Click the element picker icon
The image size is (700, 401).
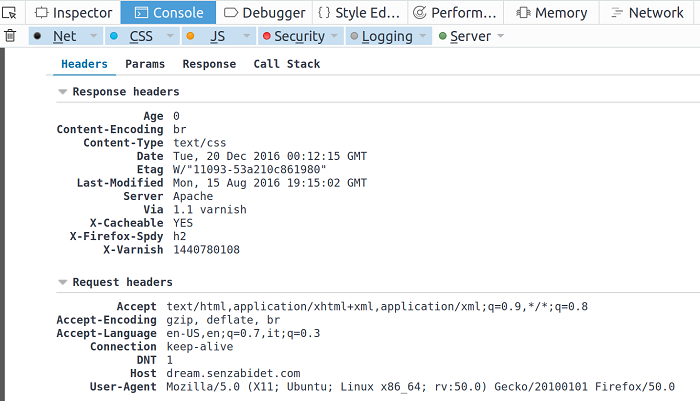click(x=10, y=13)
